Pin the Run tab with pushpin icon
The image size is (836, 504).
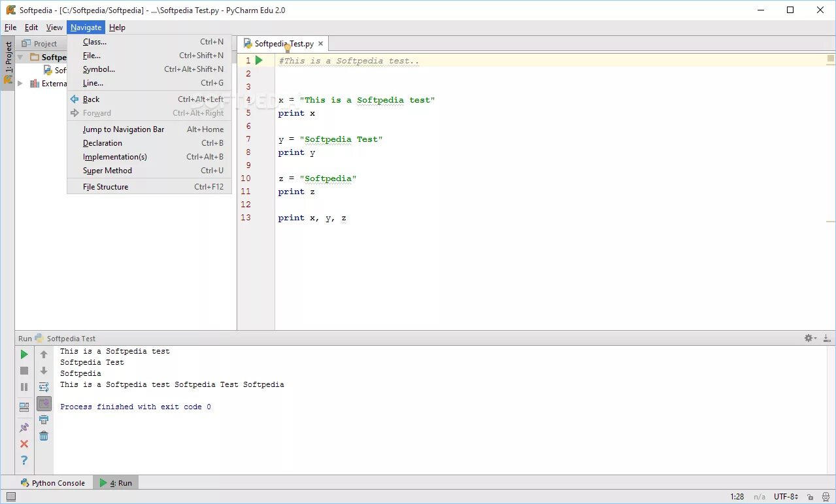coord(24,428)
